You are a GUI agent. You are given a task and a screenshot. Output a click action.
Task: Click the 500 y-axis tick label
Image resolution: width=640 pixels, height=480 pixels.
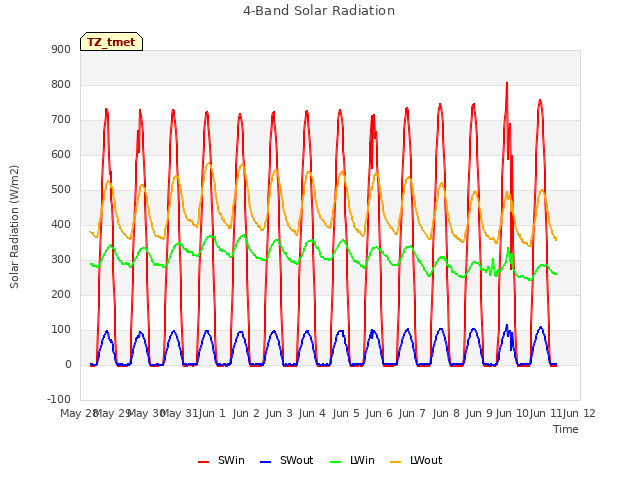coord(61,189)
